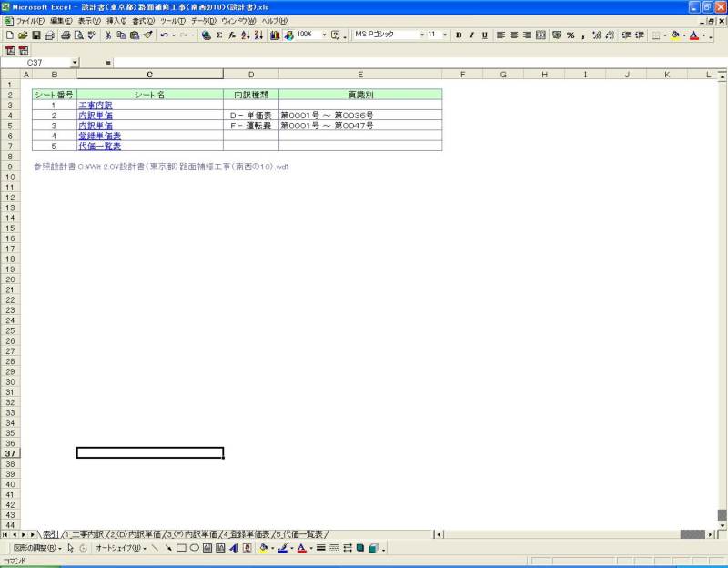Activate Format Painter brush
The width and height of the screenshot is (728, 568).
point(148,35)
